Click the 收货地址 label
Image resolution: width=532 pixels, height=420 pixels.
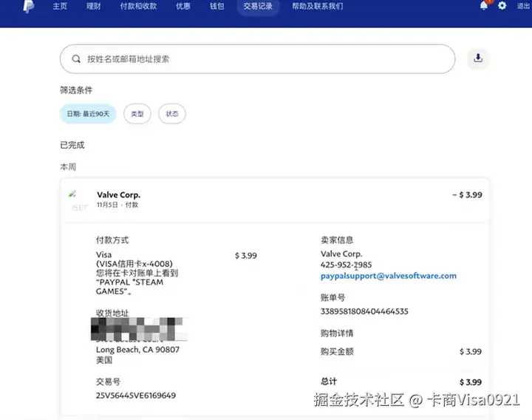click(112, 313)
